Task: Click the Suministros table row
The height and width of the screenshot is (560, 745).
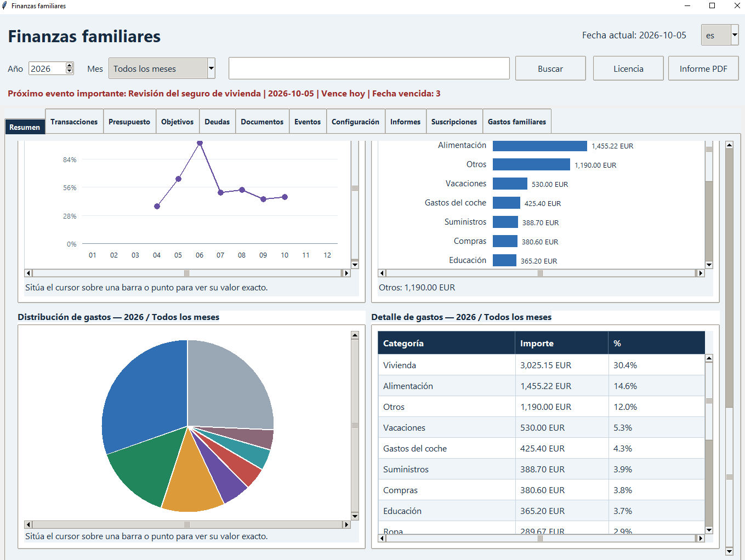Action: click(541, 469)
